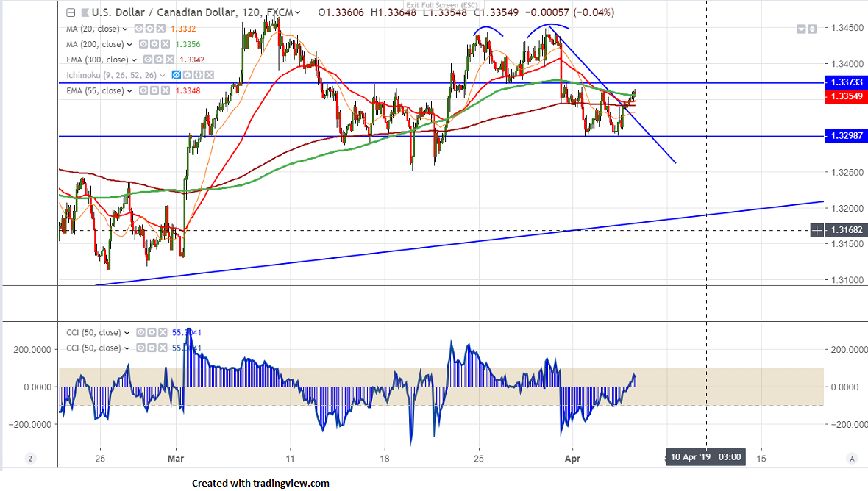
Task: Click the crosshair plus icon at 1.31682
Action: pyautogui.click(x=817, y=230)
